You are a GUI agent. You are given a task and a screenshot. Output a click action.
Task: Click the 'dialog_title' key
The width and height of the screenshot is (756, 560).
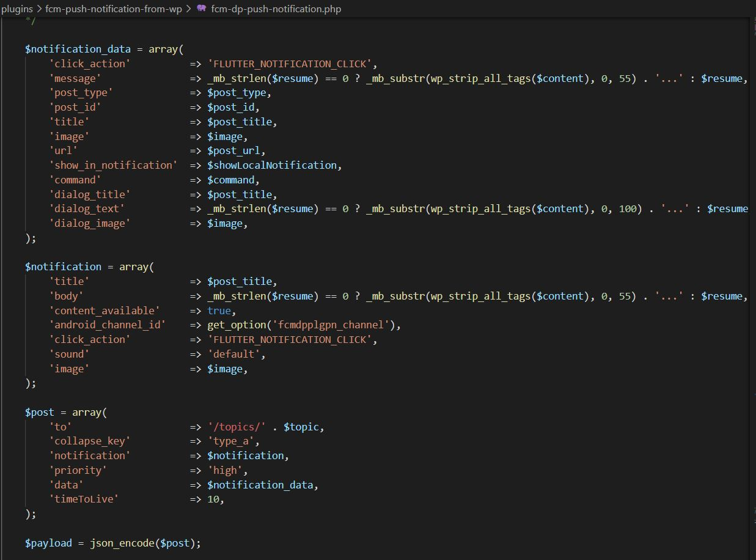point(90,194)
